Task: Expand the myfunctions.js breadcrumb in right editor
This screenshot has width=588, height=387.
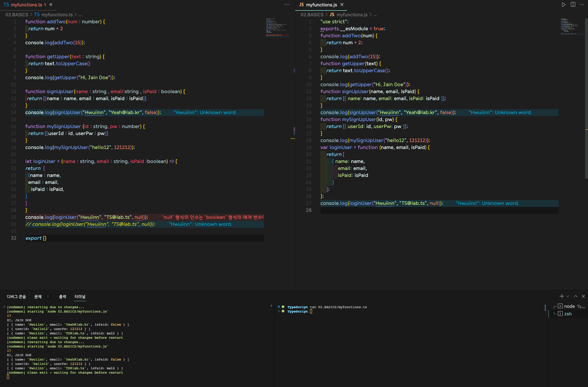Action: tap(352, 15)
